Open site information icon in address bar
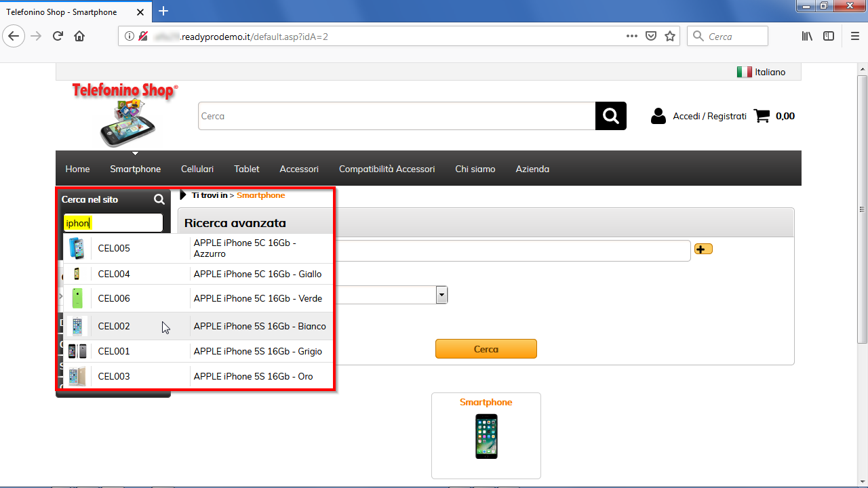Viewport: 868px width, 488px height. coord(130,37)
